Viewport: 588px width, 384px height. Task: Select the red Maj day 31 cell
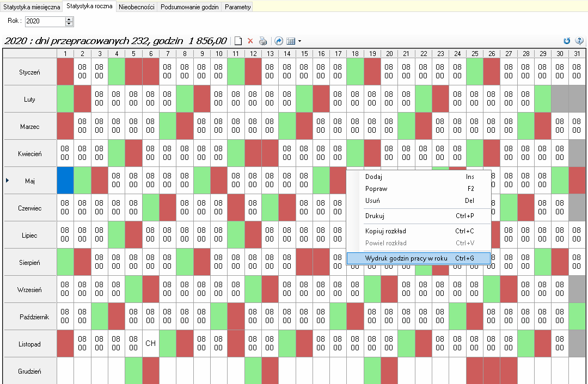pyautogui.click(x=577, y=181)
